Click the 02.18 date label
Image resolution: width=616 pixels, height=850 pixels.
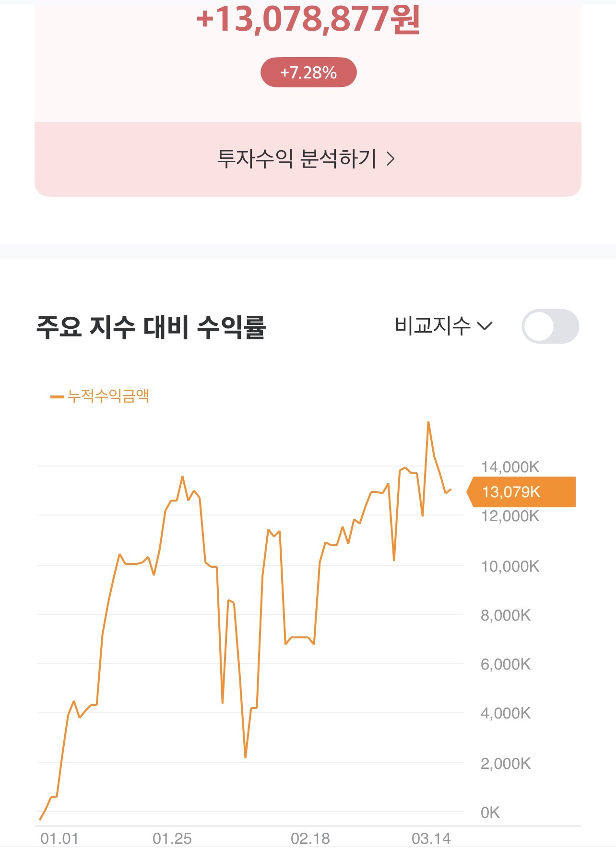pos(310,838)
